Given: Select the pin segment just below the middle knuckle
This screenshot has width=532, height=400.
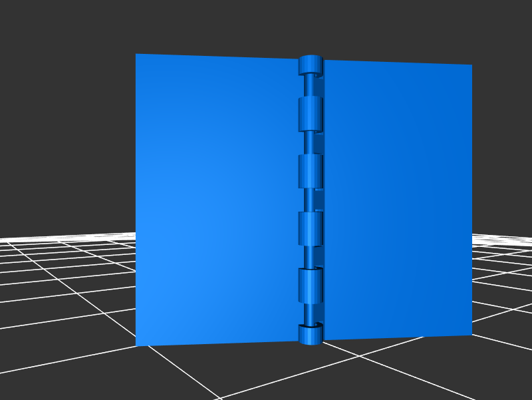Looking at the screenshot, I should [310, 200].
